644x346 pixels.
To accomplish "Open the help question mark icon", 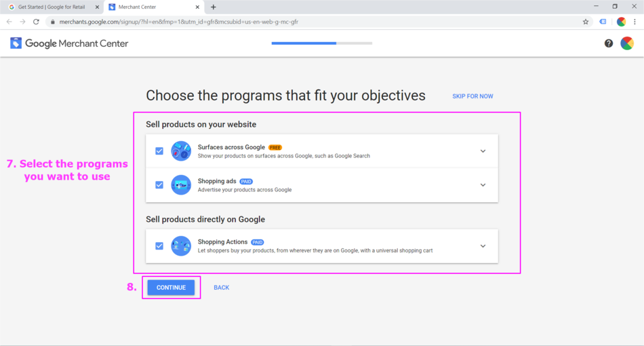I will [x=609, y=43].
